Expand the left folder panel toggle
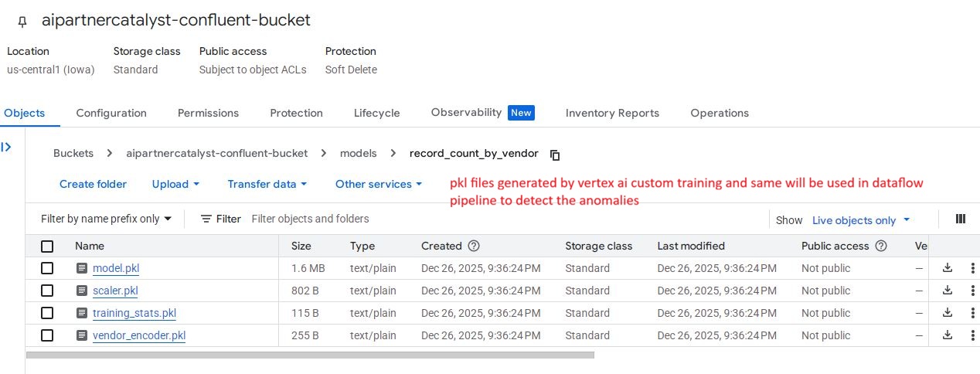 pos(7,147)
